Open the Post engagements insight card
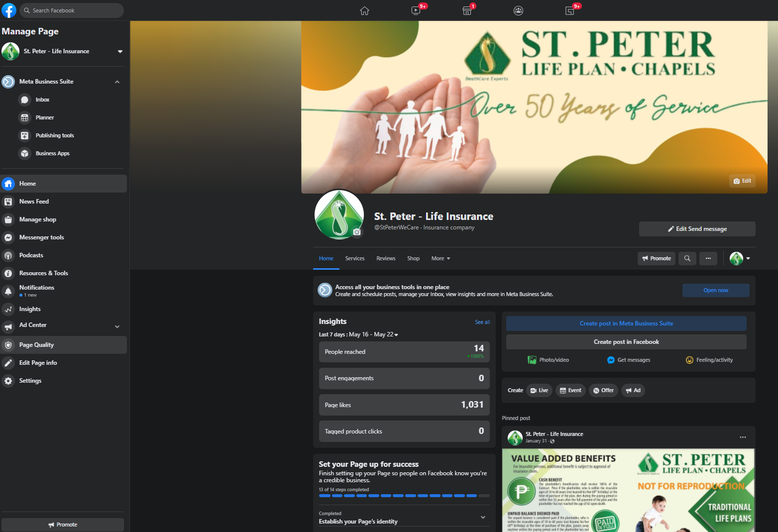The image size is (778, 532). point(404,378)
